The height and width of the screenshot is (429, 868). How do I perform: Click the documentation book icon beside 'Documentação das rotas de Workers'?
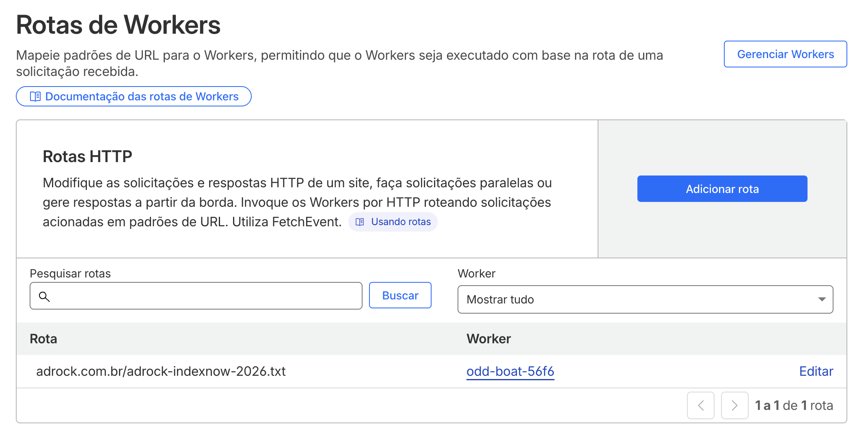[x=35, y=96]
